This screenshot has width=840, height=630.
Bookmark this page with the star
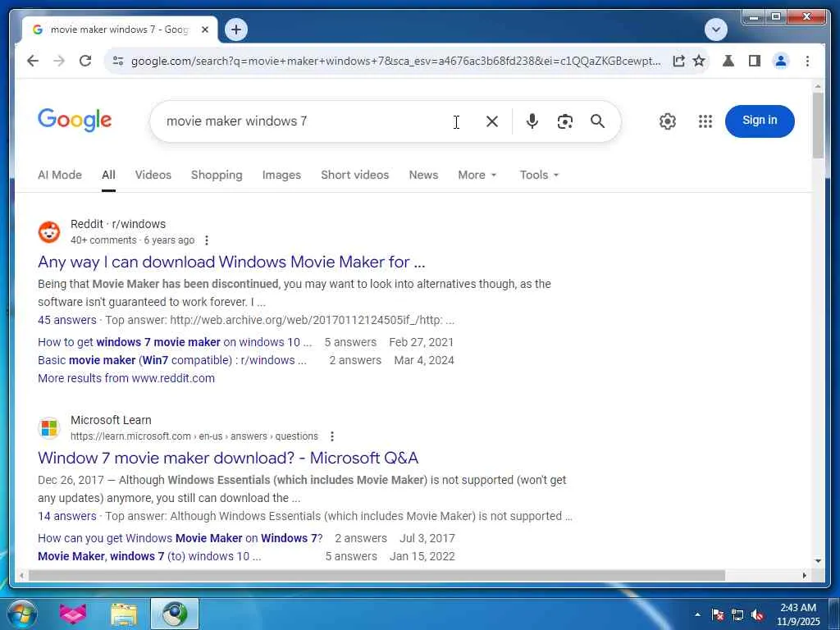(699, 61)
